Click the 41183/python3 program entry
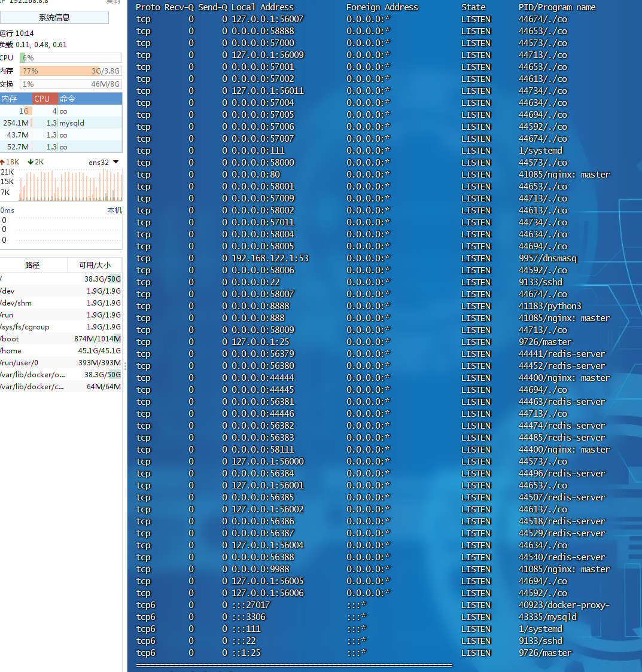This screenshot has height=672, width=642. pyautogui.click(x=550, y=307)
